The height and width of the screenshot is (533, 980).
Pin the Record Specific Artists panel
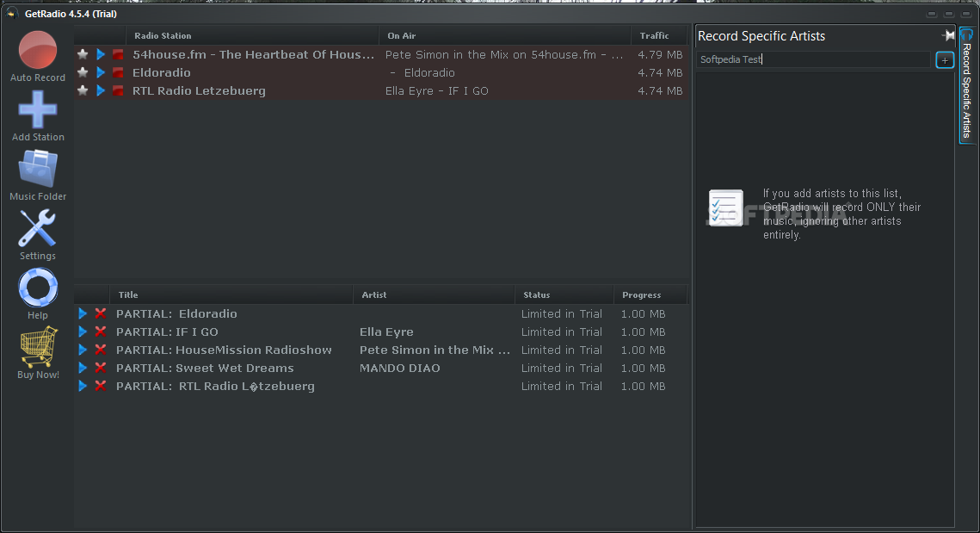click(948, 35)
